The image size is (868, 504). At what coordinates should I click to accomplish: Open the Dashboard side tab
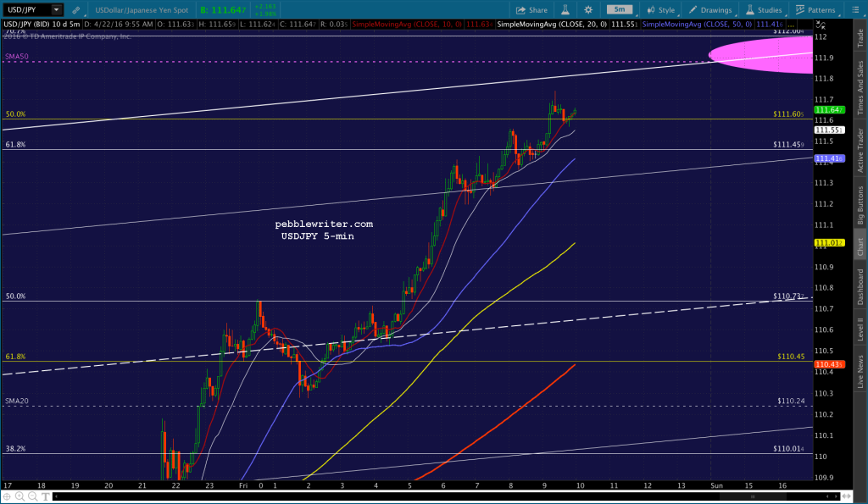(860, 286)
